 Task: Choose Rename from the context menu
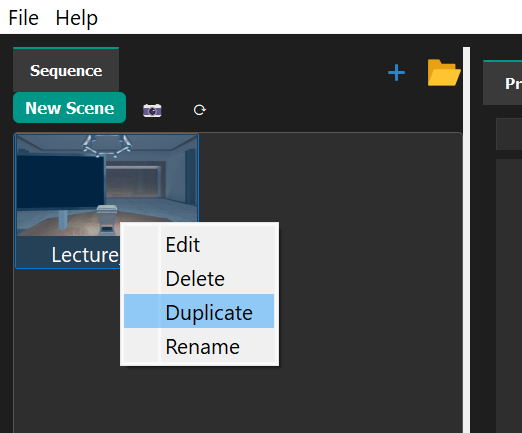[x=199, y=346]
